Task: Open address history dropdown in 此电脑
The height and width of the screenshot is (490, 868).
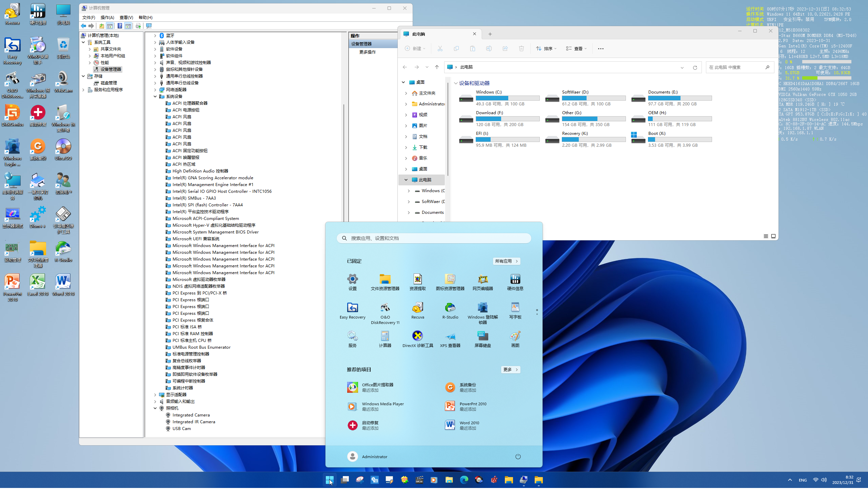Action: coord(682,67)
